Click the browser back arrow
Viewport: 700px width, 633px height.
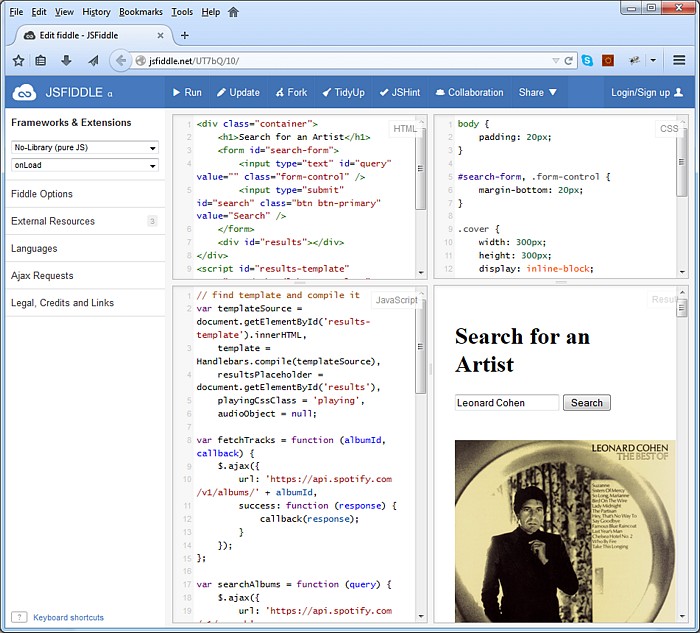click(121, 60)
